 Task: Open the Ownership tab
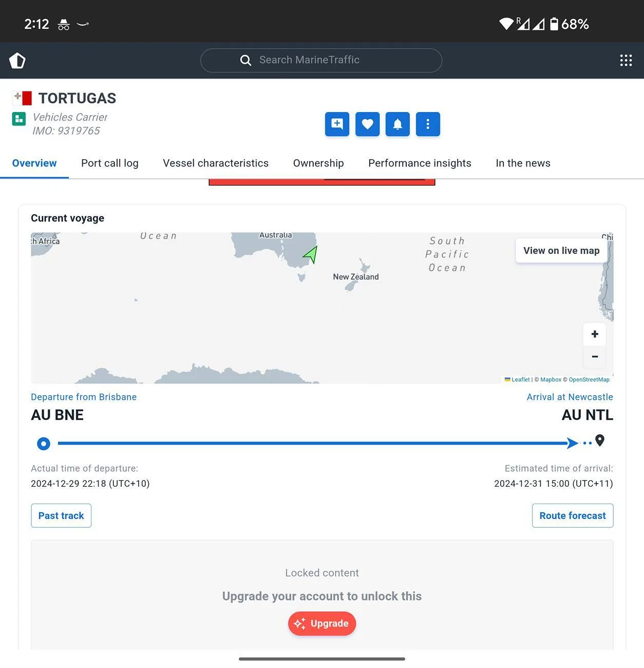click(318, 163)
